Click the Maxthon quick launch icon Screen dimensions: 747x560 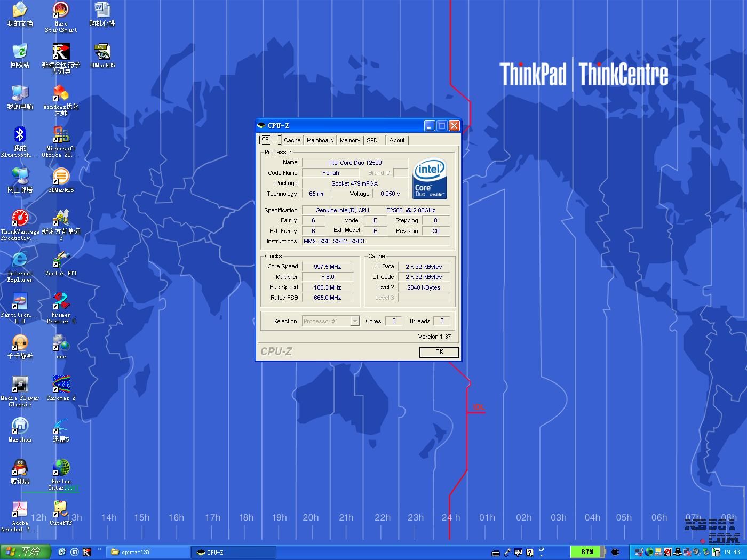point(75,552)
